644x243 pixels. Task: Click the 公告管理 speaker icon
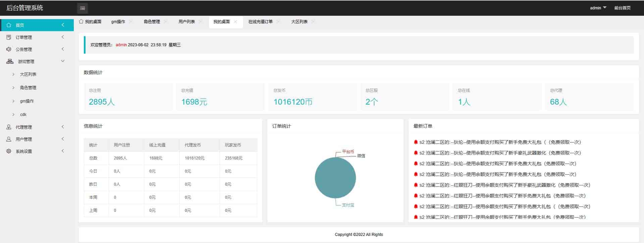pyautogui.click(x=9, y=49)
